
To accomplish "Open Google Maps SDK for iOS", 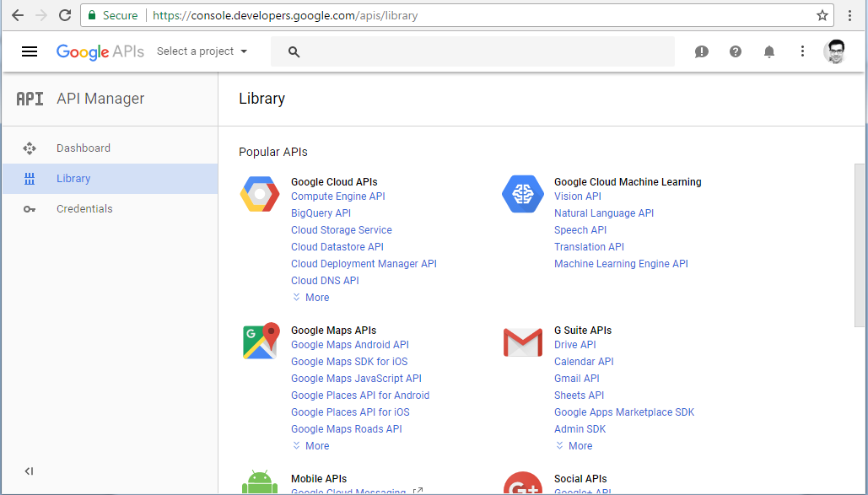I will coord(349,362).
